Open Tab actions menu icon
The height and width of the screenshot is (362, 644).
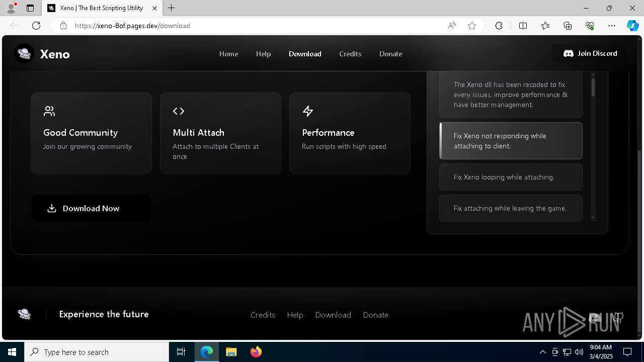coord(30,8)
